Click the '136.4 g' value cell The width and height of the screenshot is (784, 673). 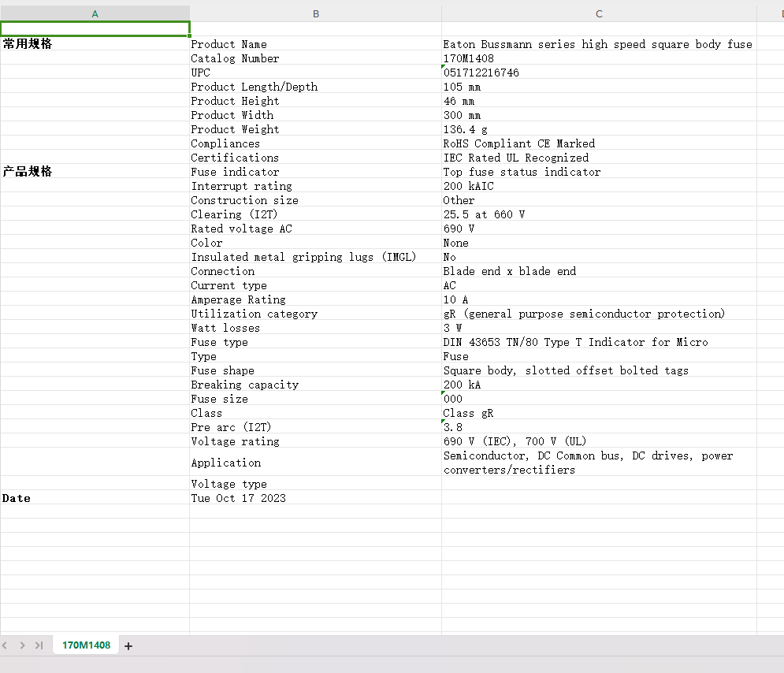tap(599, 129)
